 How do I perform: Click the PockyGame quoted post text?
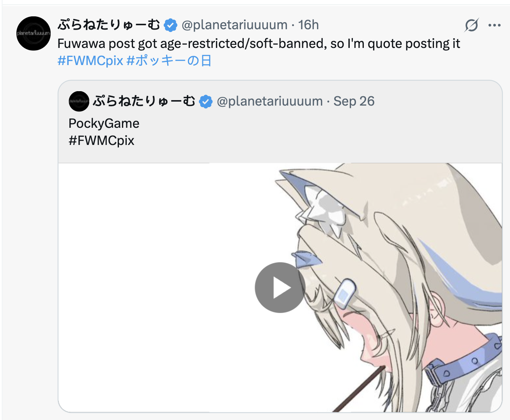coord(104,124)
